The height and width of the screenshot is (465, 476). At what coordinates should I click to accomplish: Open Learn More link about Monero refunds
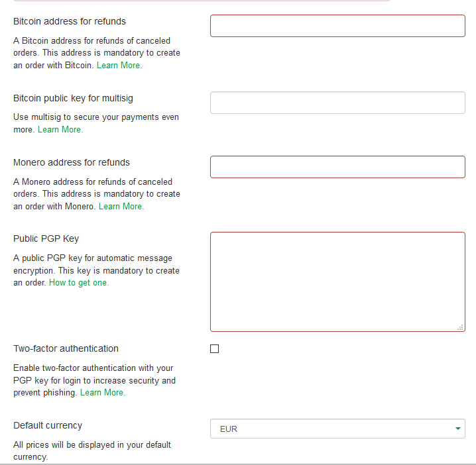point(121,206)
